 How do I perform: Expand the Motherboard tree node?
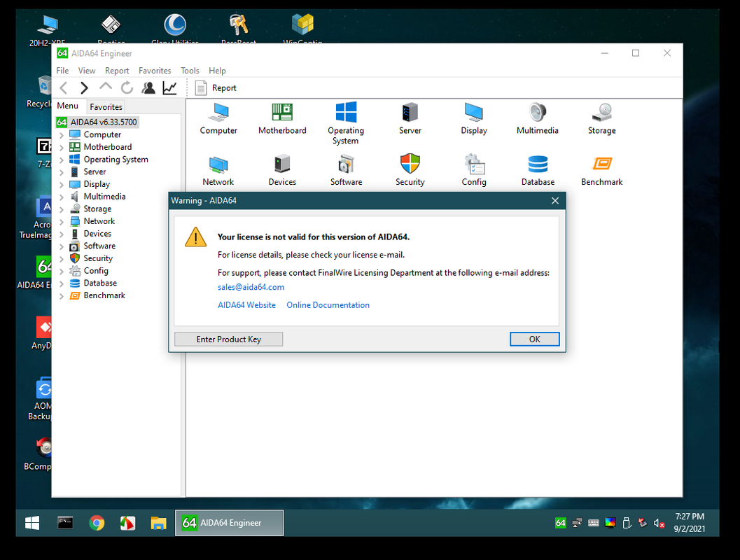[62, 147]
